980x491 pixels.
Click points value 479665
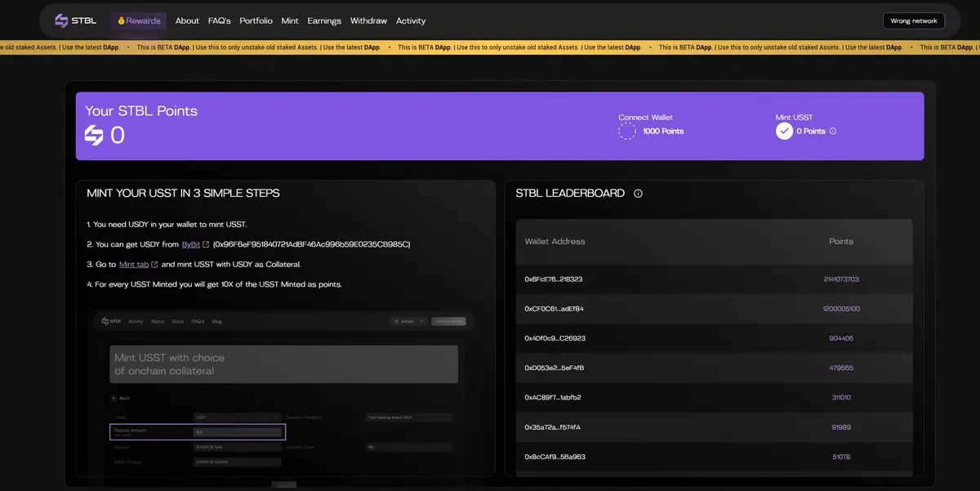[841, 368]
